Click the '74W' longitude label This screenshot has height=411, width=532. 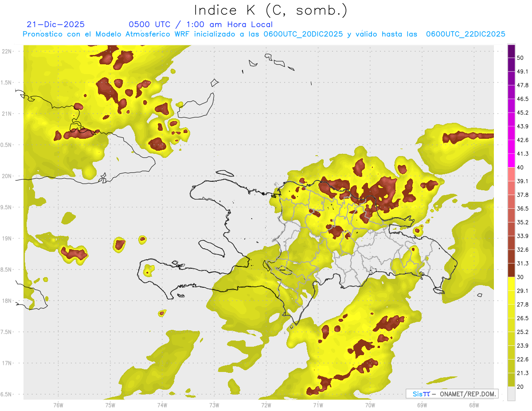point(162,405)
